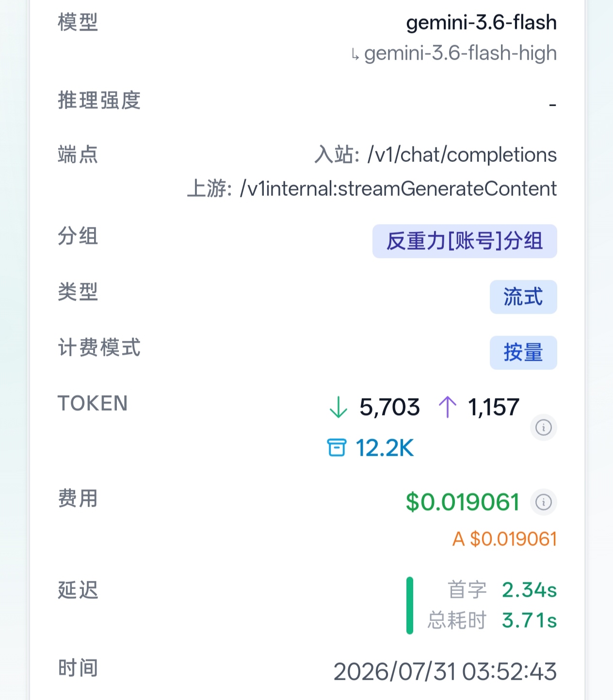Click the input token count 5,703
The image size is (613, 700).
389,407
